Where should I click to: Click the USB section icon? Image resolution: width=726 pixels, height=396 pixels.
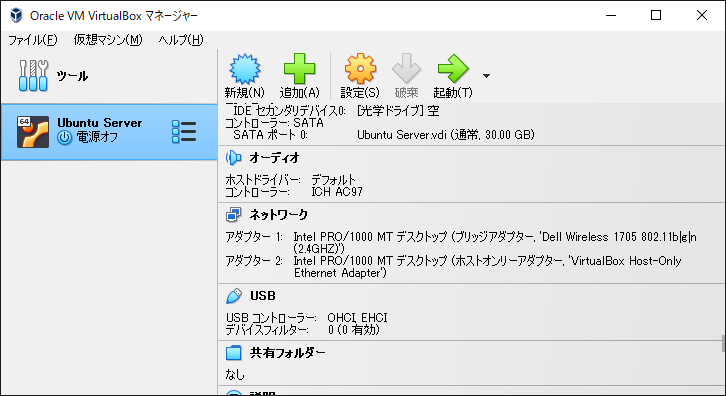click(233, 296)
